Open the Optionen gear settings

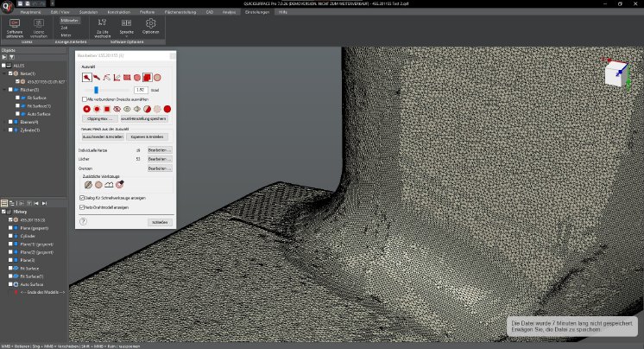[150, 24]
